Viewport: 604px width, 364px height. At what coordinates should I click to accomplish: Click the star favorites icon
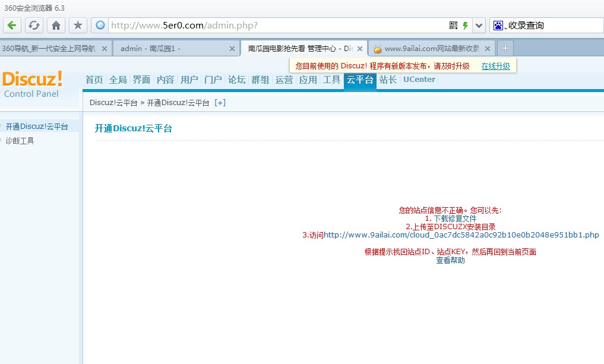pos(78,26)
